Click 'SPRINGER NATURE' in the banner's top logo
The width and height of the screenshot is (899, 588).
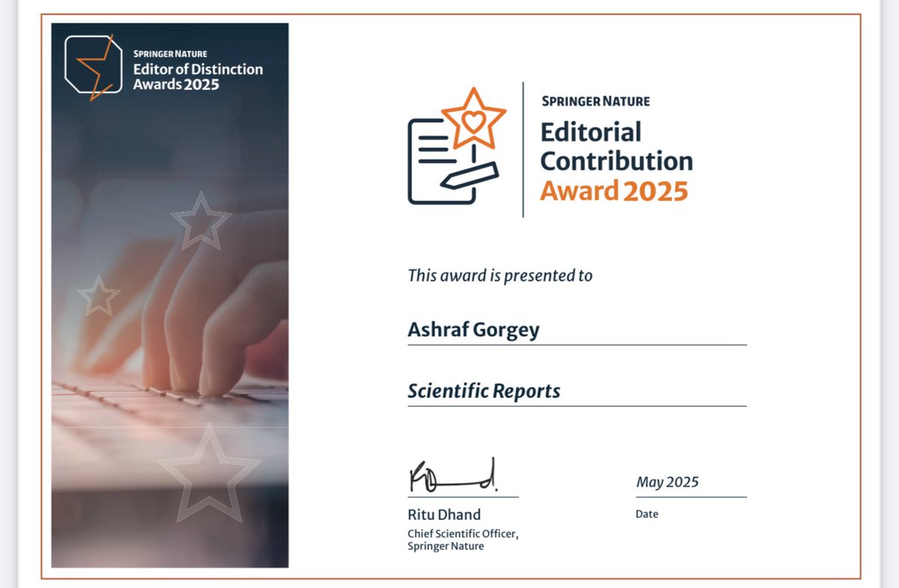click(x=170, y=54)
